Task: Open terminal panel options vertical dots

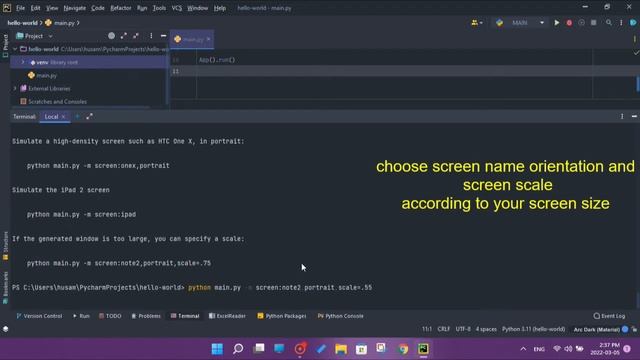Action: (x=622, y=116)
